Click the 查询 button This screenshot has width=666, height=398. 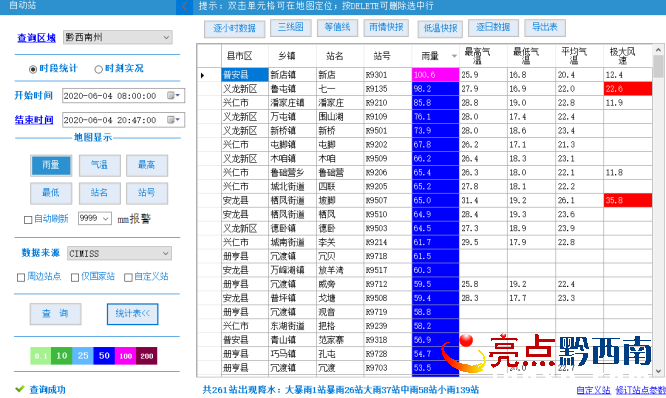tap(55, 313)
